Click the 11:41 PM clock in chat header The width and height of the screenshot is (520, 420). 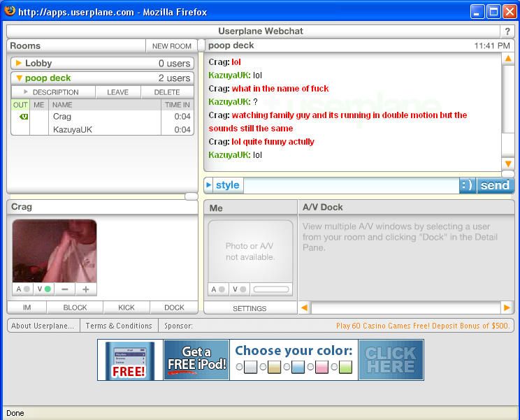[x=492, y=45]
